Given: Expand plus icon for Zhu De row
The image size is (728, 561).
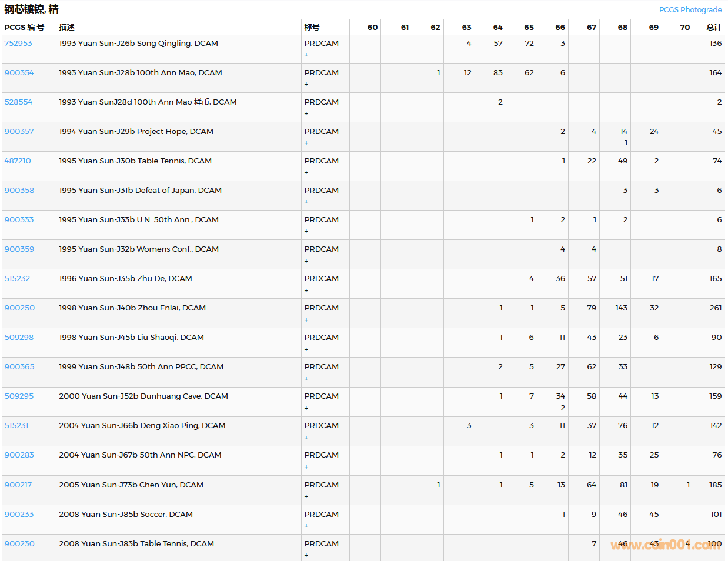Looking at the screenshot, I should [x=306, y=290].
